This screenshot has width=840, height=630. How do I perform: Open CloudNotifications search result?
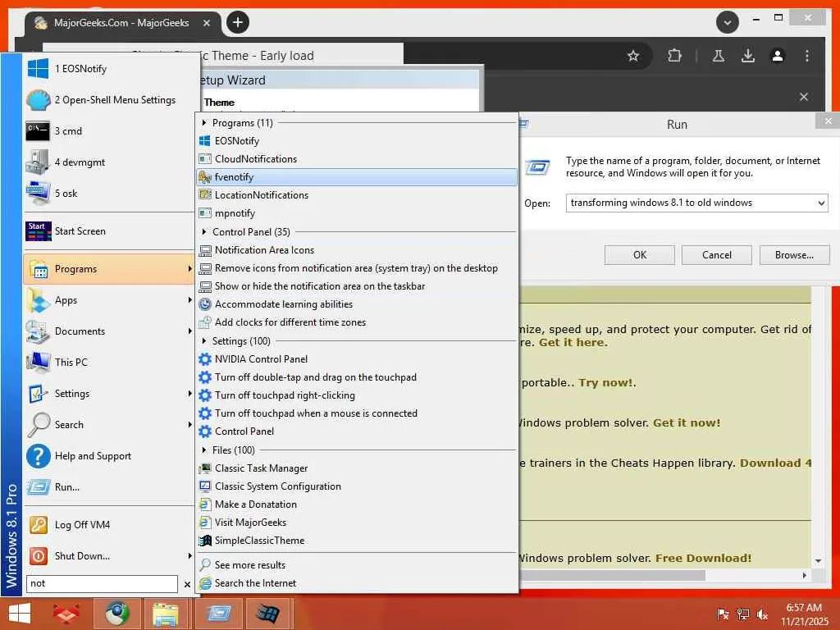click(x=357, y=158)
